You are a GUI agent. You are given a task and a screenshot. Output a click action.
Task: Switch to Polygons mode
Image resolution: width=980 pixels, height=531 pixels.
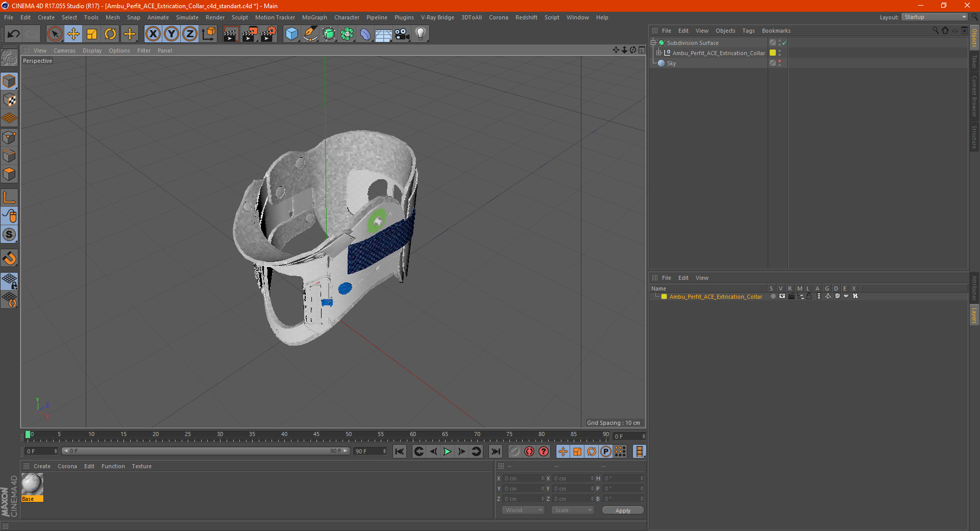10,174
